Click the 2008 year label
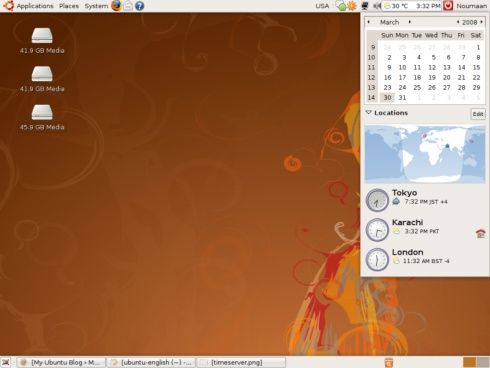The height and width of the screenshot is (368, 490). tap(470, 22)
